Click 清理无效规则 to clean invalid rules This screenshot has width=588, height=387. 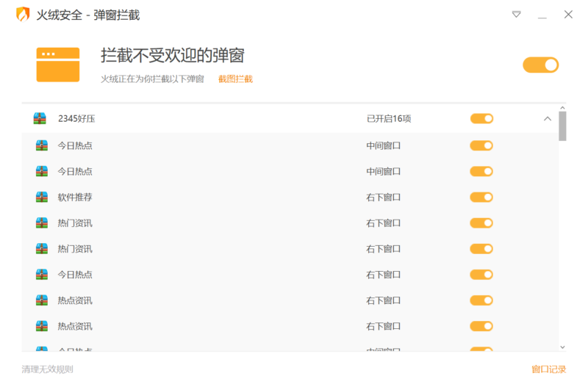click(47, 369)
